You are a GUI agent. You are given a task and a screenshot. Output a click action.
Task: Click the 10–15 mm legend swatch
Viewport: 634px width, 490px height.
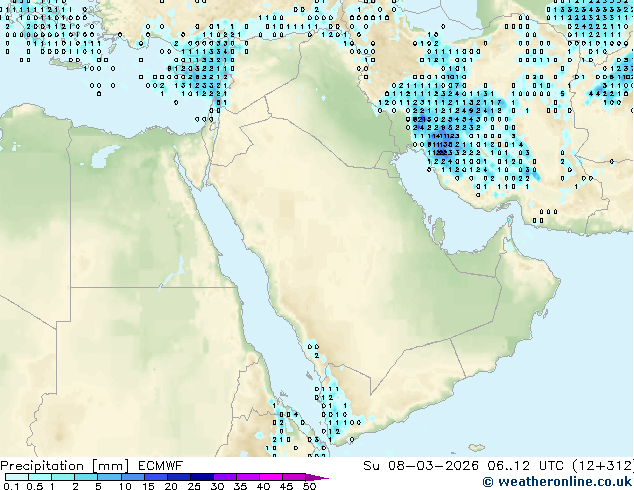[x=132, y=477]
